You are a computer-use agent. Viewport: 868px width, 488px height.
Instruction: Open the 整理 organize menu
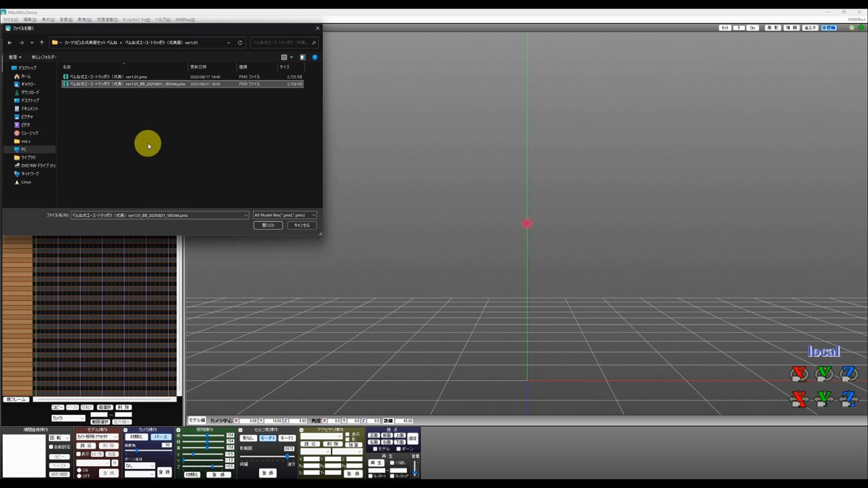[15, 57]
